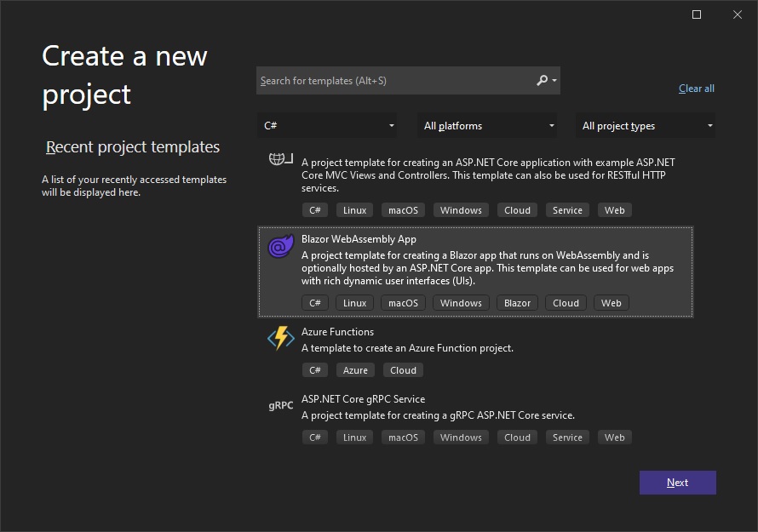Viewport: 758px width, 532px height.
Task: Click the Windows tag on the ASP.NET template
Action: (x=461, y=209)
